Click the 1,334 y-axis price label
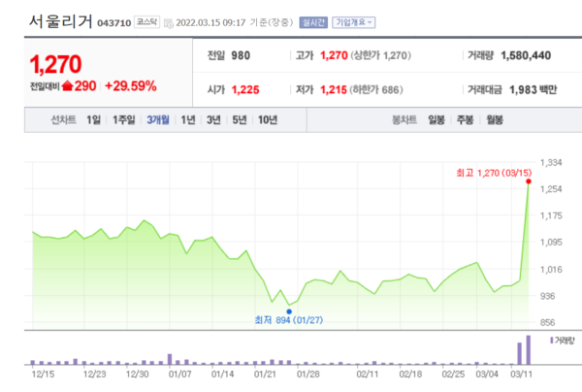Viewport: 582px width, 392px height. pyautogui.click(x=551, y=163)
